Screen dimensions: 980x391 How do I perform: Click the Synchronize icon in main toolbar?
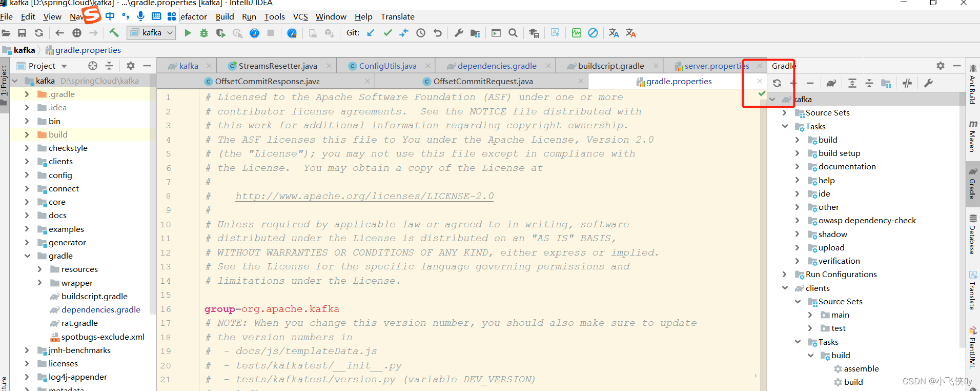pyautogui.click(x=39, y=33)
